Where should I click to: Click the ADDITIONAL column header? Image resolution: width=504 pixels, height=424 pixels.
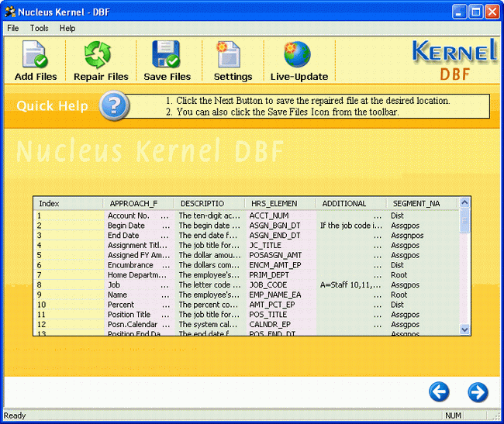pyautogui.click(x=351, y=203)
